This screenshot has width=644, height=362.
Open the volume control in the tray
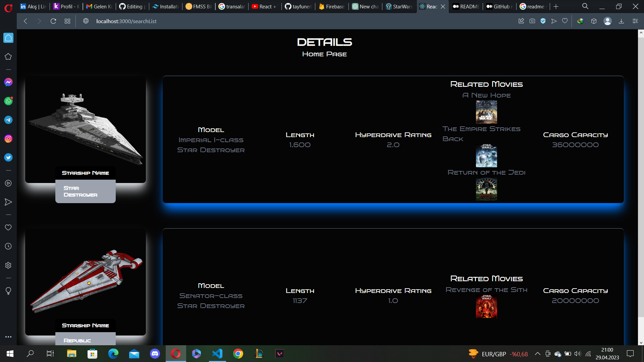pos(577,354)
